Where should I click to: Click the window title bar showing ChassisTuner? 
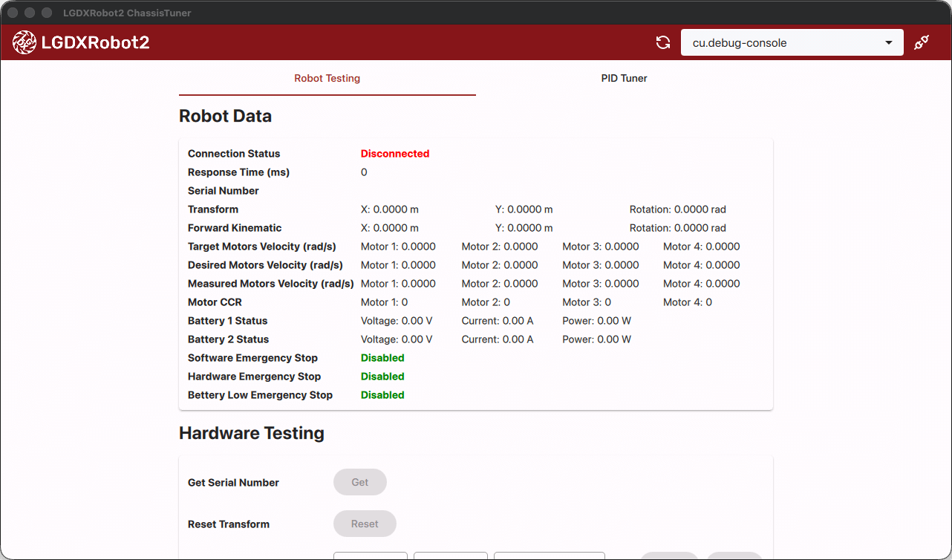[x=127, y=13]
